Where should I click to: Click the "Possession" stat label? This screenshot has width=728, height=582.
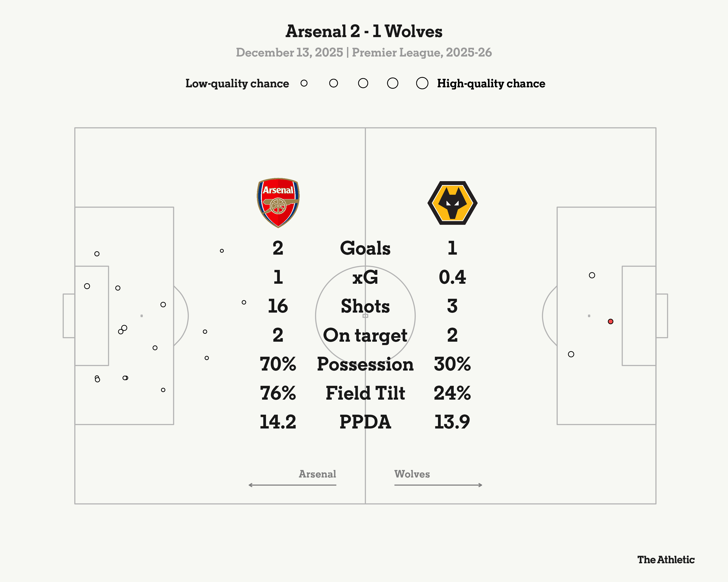(x=365, y=364)
